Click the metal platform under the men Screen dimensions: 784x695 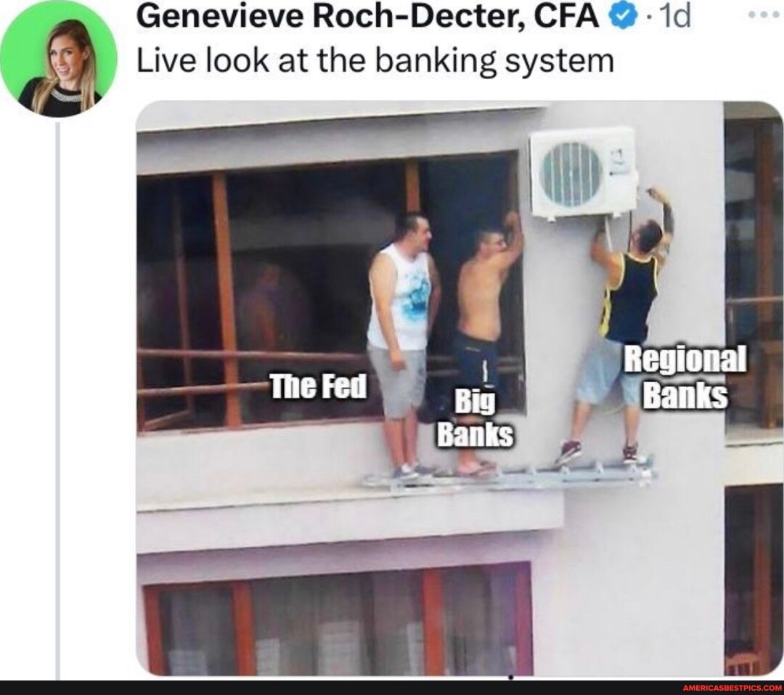(509, 476)
